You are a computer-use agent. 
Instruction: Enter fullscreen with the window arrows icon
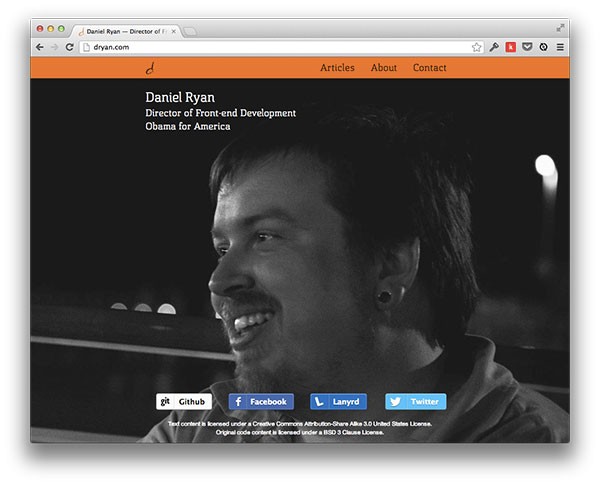click(x=560, y=28)
